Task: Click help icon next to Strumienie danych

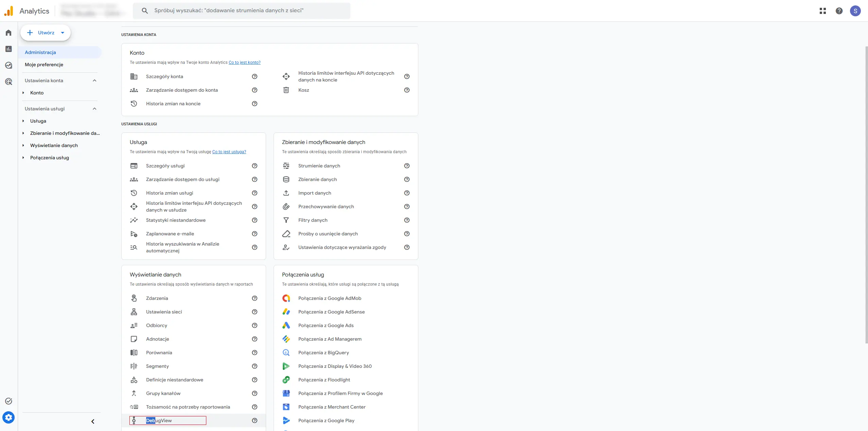Action: [x=407, y=166]
